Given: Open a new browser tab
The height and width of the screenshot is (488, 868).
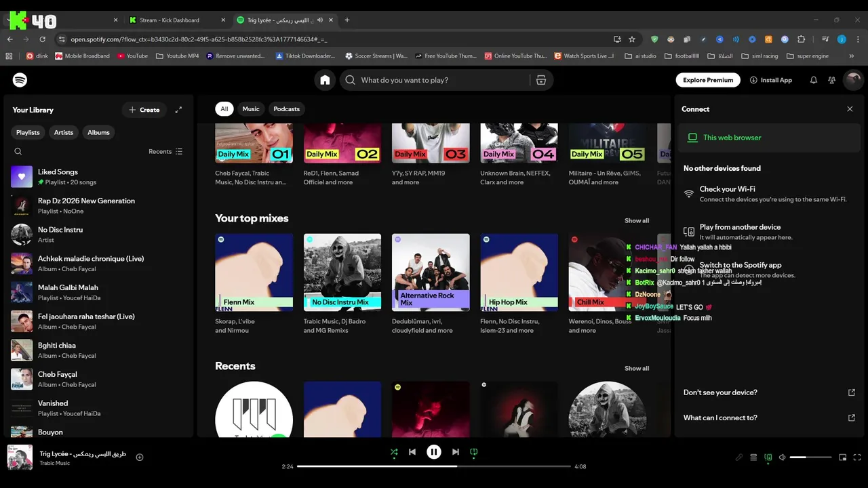Looking at the screenshot, I should tap(347, 20).
